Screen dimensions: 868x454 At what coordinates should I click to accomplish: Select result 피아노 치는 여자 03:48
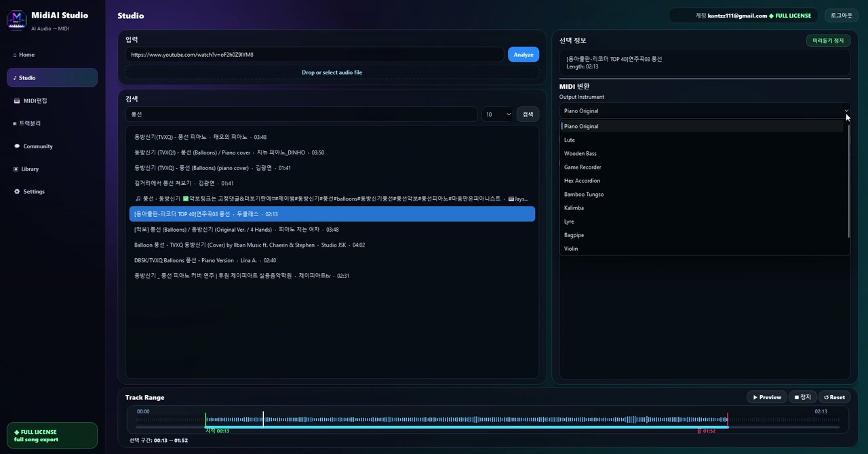coord(332,230)
